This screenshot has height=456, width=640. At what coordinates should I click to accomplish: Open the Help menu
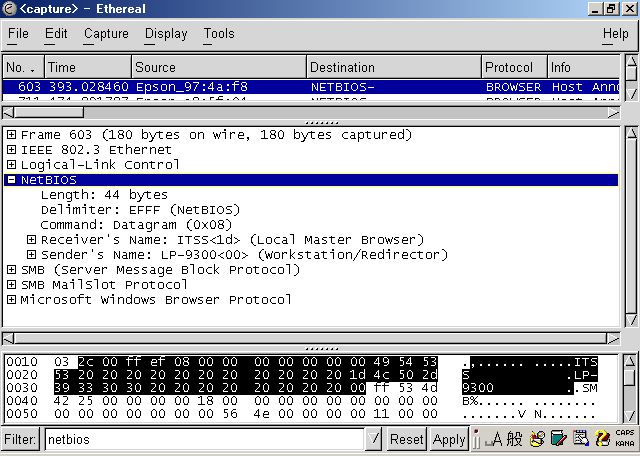pos(616,33)
